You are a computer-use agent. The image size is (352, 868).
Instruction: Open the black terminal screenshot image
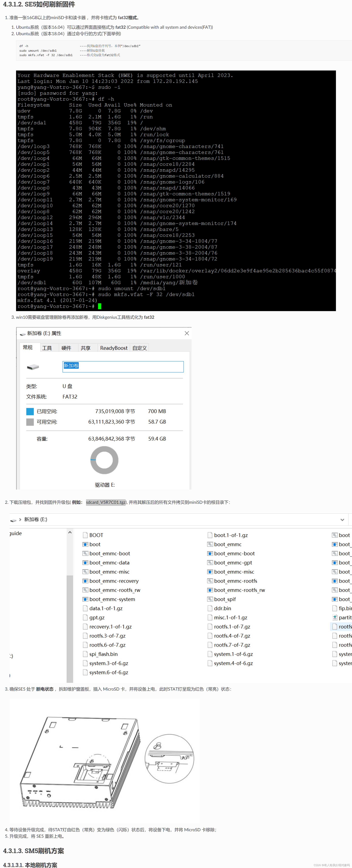coord(176,191)
